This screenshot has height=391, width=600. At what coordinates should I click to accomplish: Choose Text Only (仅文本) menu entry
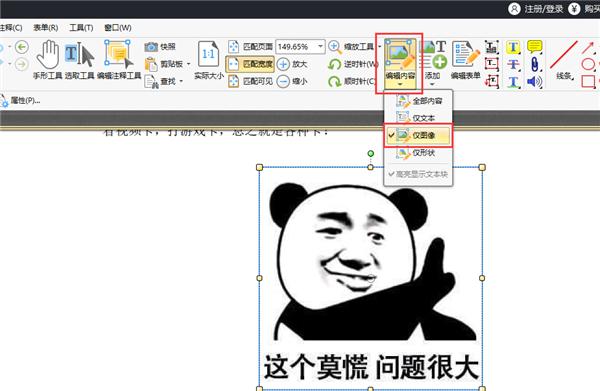(418, 118)
